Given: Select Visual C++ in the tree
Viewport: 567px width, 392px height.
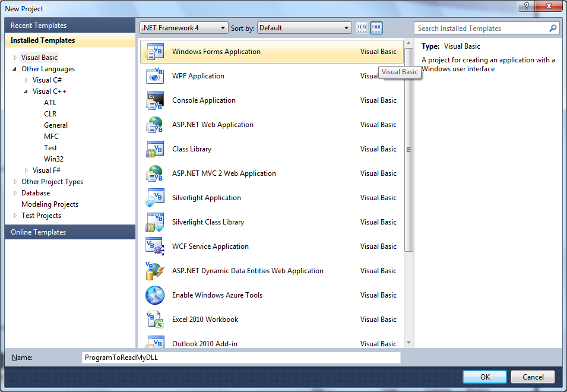Looking at the screenshot, I should [x=49, y=91].
